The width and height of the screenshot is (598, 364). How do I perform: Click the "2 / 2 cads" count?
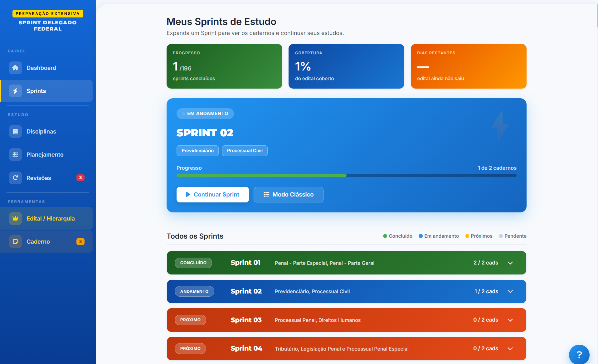coord(486,263)
